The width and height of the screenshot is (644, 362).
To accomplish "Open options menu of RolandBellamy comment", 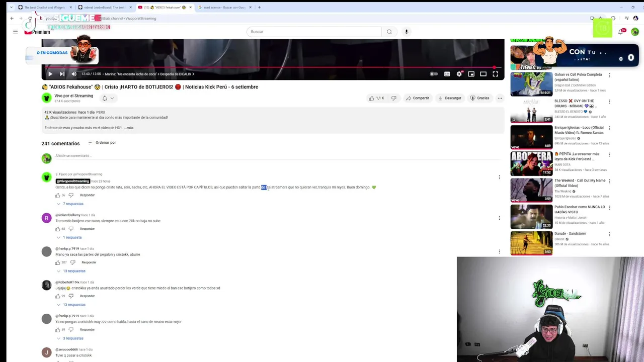I will 499,218.
